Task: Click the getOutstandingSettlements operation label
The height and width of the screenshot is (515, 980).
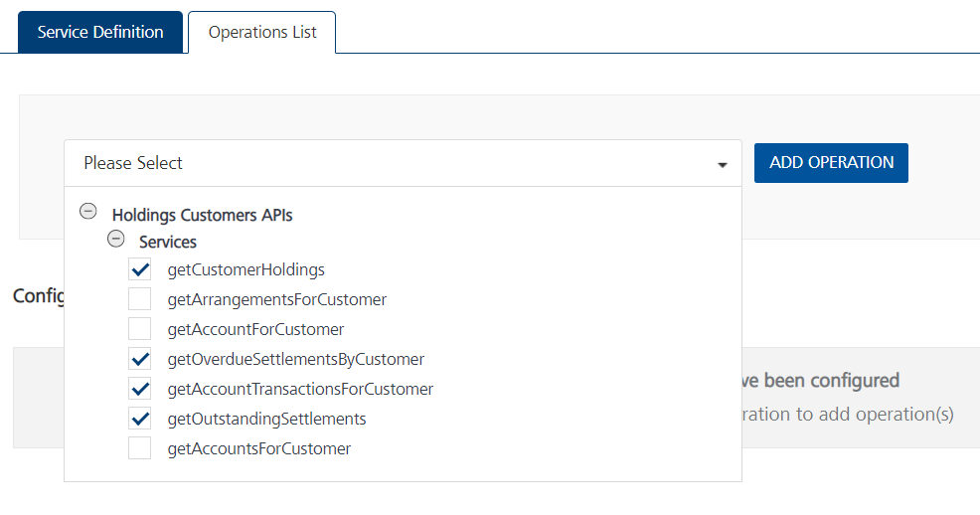Action: click(266, 419)
